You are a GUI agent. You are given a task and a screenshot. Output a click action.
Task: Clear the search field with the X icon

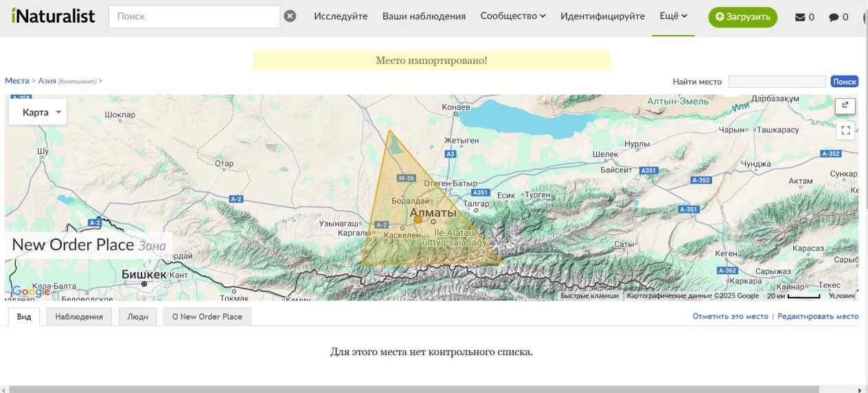point(290,16)
